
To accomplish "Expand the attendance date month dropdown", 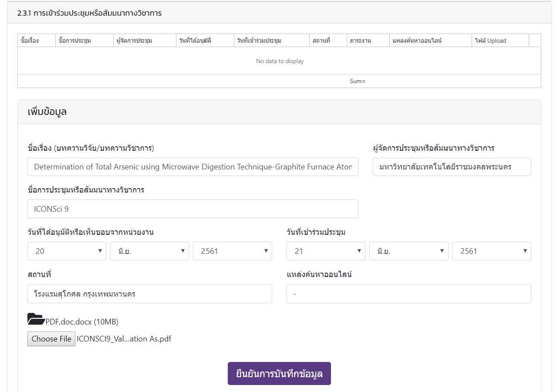I will tap(408, 251).
